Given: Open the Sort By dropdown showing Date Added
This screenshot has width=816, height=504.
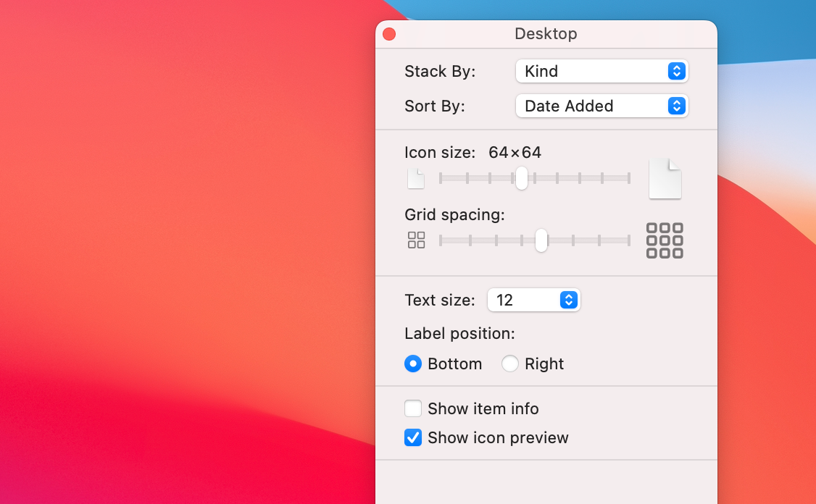Looking at the screenshot, I should click(602, 106).
